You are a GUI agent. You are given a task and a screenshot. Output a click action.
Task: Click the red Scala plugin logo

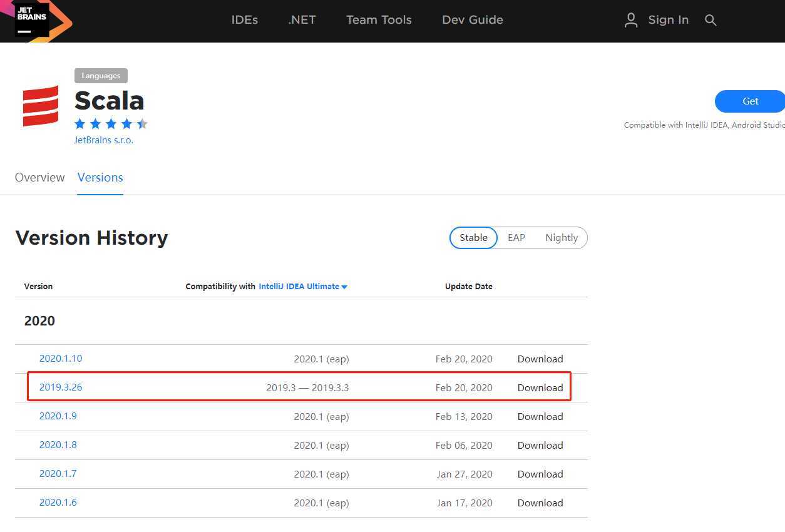coord(41,106)
